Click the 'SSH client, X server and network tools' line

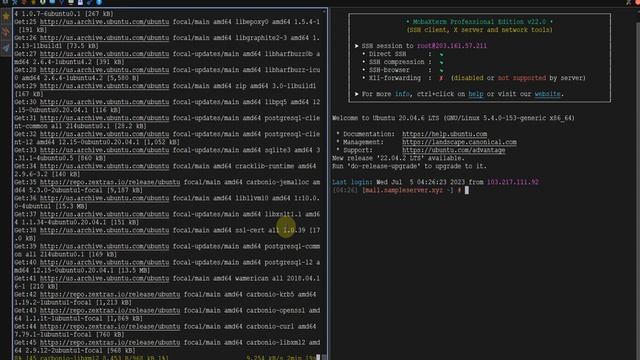click(x=479, y=30)
